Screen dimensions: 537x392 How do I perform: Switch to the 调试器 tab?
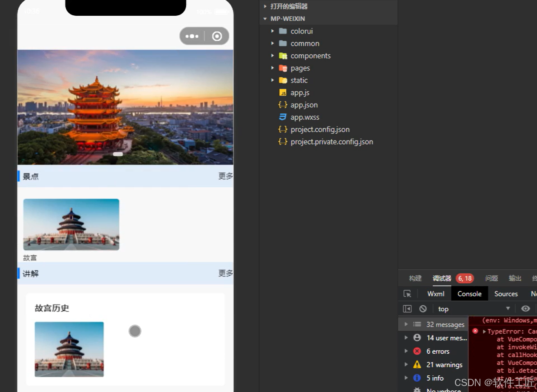click(442, 279)
